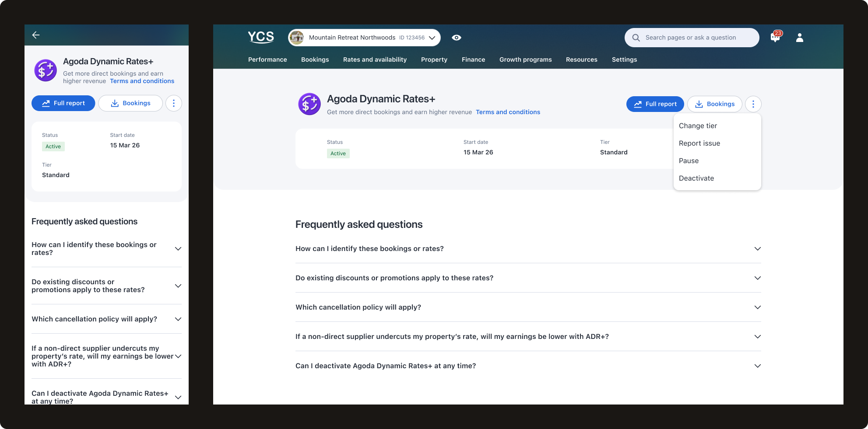Choose Pause in the options menu

point(717,160)
